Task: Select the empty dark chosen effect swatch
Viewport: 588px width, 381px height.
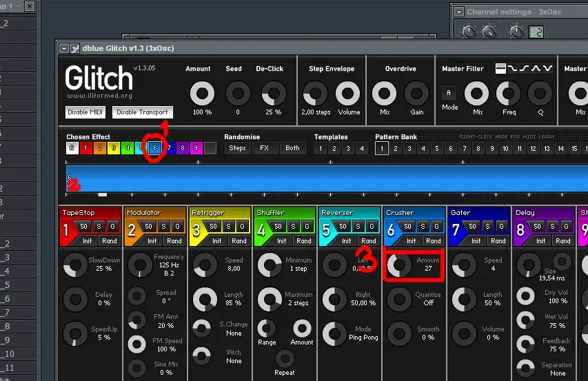Action: tap(210, 148)
